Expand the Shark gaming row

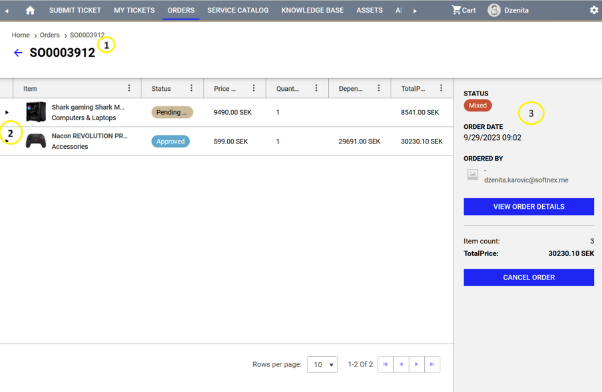[7, 112]
